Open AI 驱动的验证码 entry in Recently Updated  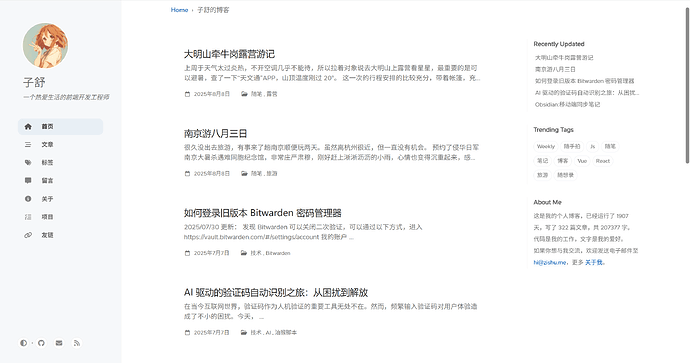(x=587, y=93)
